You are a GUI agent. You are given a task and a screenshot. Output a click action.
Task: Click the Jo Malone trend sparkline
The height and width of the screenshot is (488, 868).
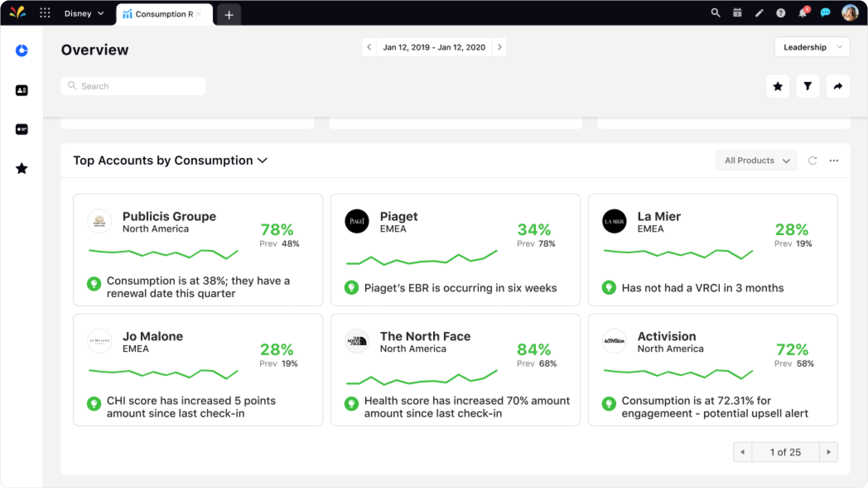click(x=163, y=374)
